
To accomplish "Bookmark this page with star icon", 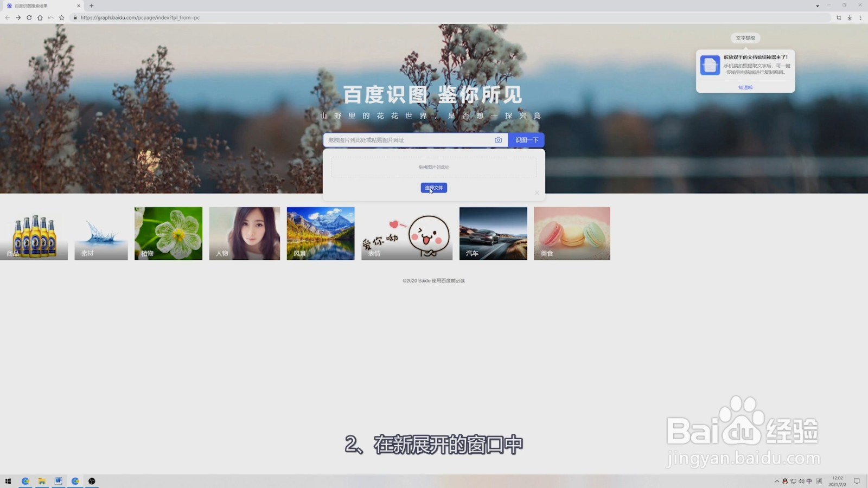I will point(62,17).
